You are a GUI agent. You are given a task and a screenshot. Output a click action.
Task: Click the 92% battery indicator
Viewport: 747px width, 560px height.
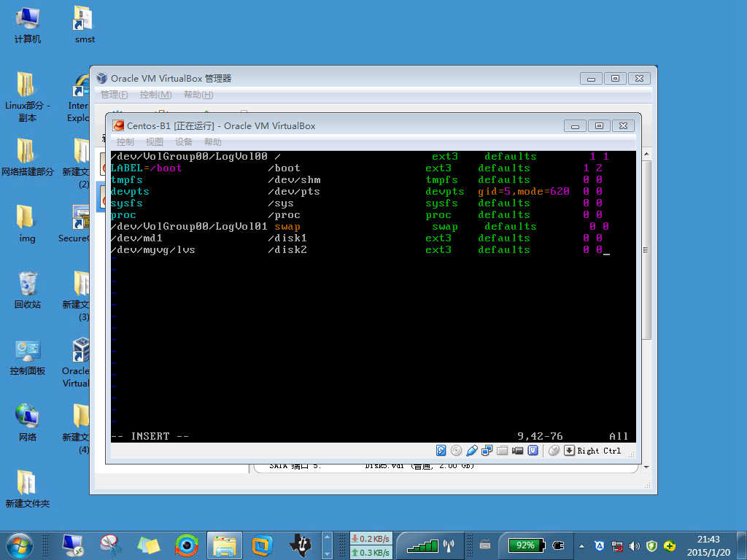tap(525, 545)
